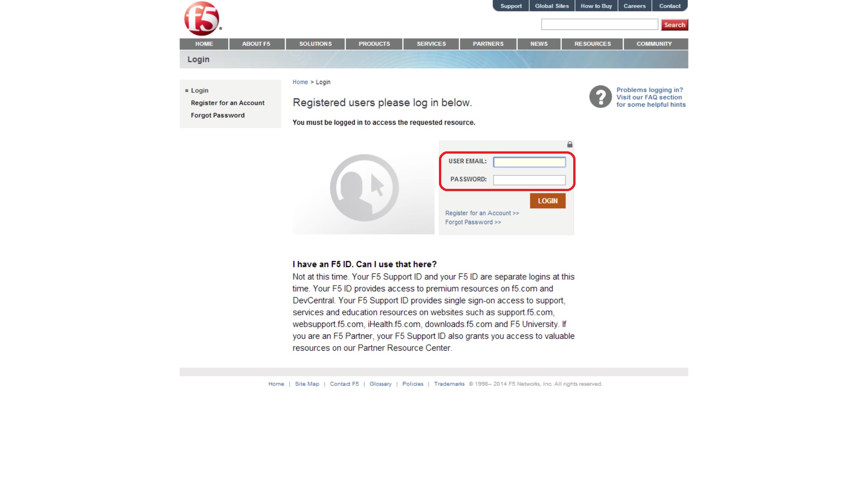
Task: Click the site search text box
Action: click(599, 24)
